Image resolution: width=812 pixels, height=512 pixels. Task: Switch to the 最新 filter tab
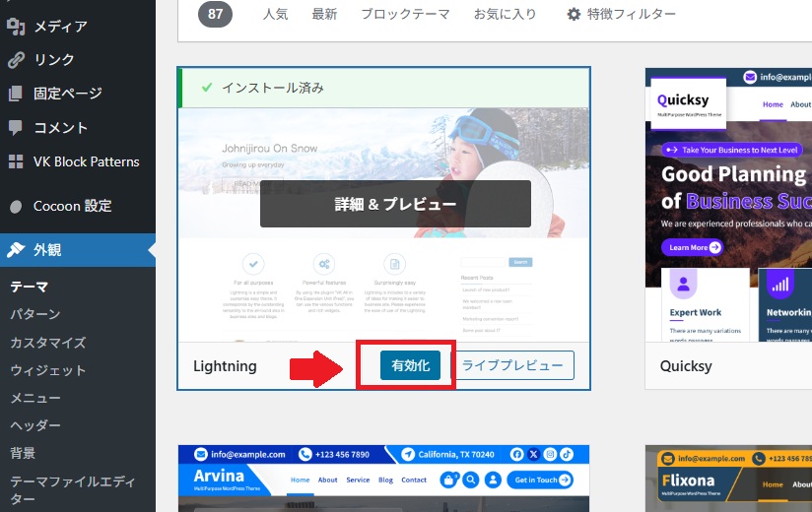[x=324, y=14]
